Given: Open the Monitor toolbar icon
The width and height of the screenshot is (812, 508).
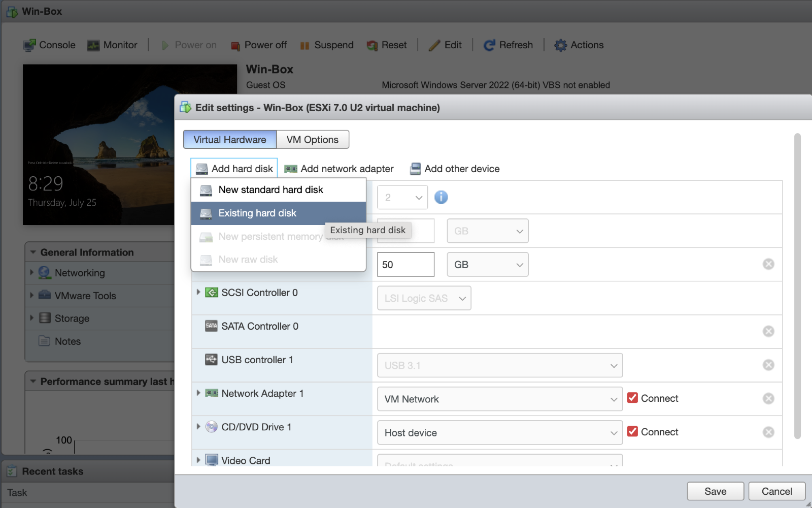Looking at the screenshot, I should (93, 45).
